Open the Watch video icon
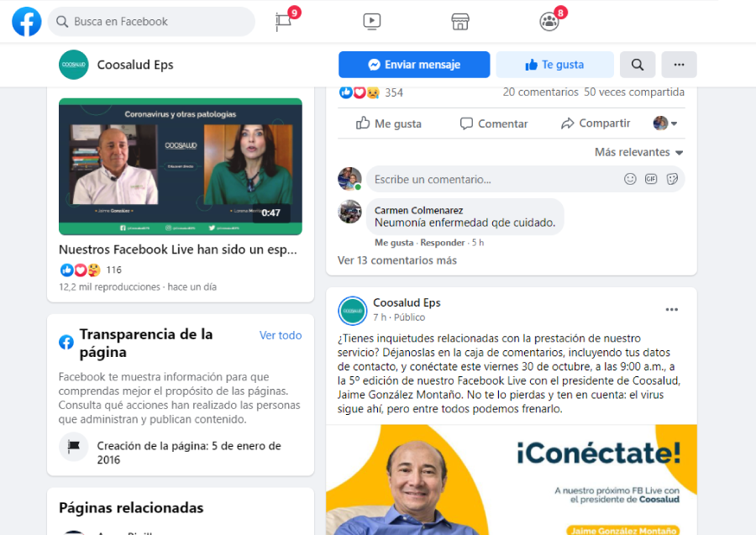This screenshot has height=535, width=756. [372, 22]
